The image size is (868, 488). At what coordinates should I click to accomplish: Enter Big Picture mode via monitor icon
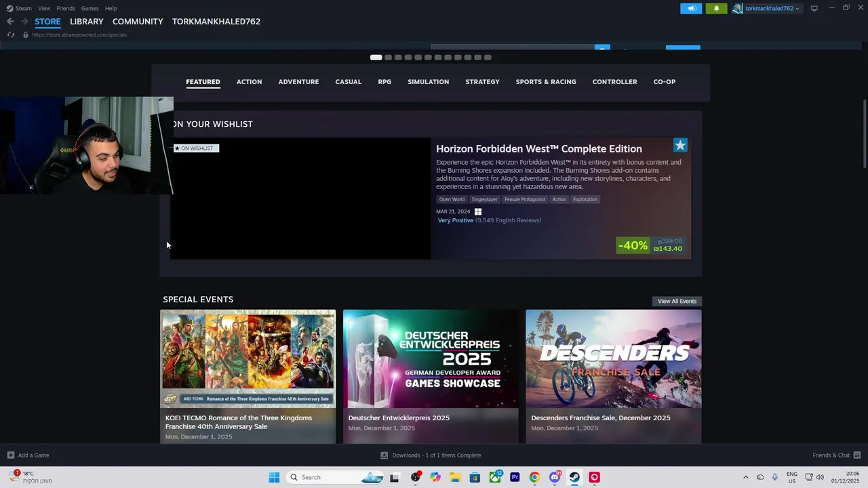814,8
